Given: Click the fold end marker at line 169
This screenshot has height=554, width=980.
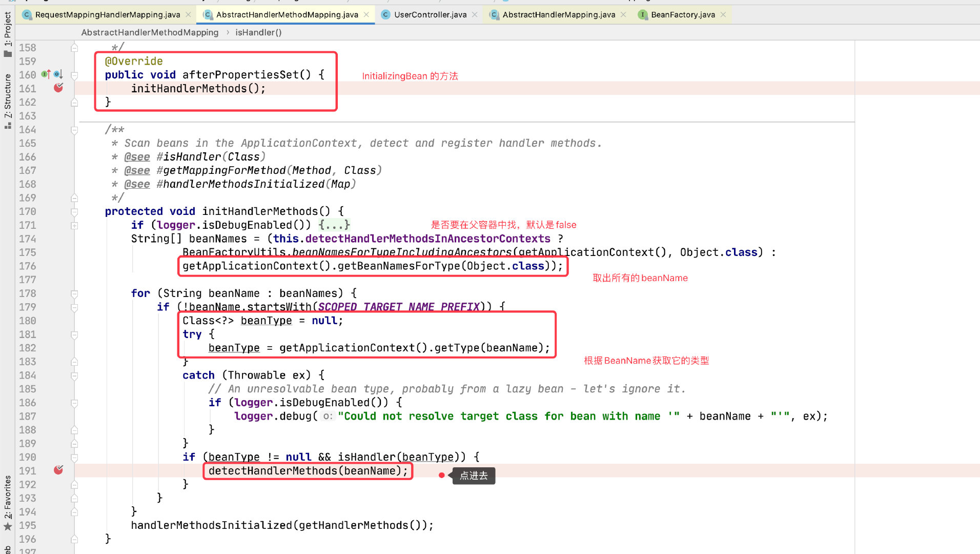Looking at the screenshot, I should (74, 197).
